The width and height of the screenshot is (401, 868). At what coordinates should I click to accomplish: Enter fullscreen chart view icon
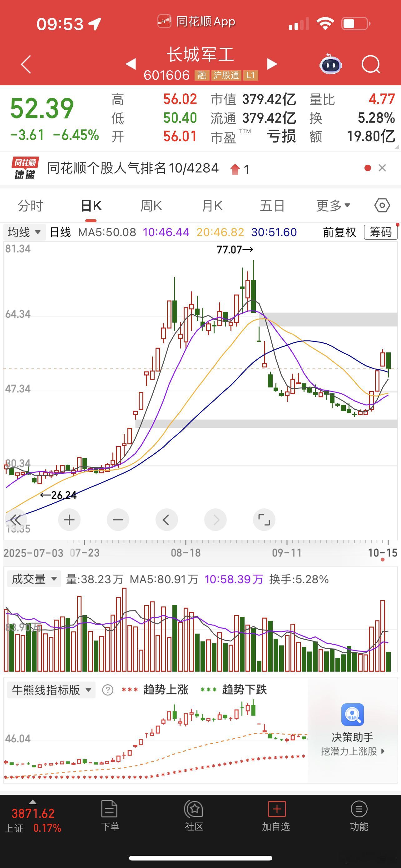pos(264,520)
